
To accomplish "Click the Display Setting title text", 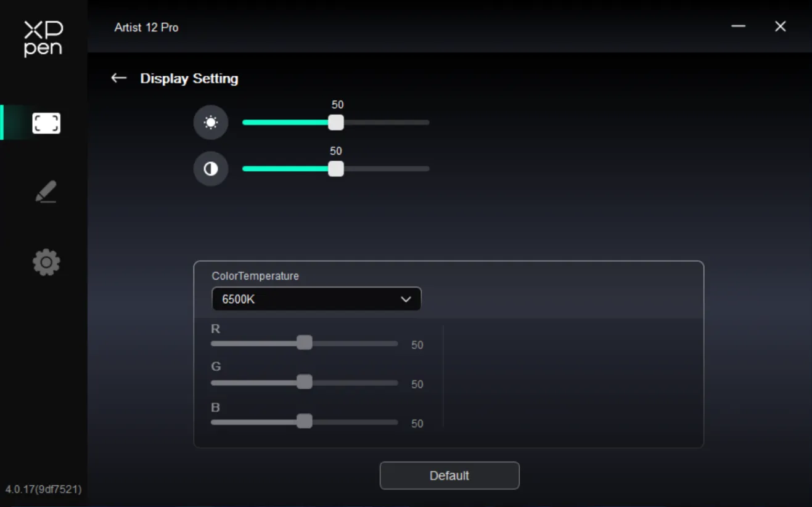I will (x=189, y=79).
